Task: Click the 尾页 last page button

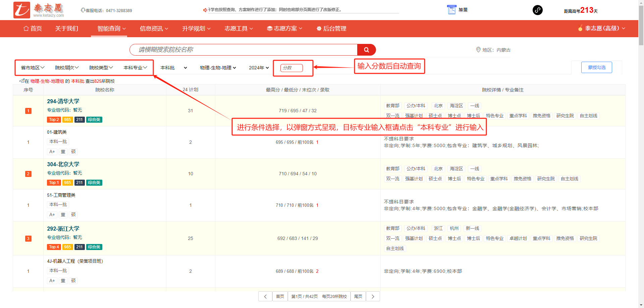Action: click(358, 296)
